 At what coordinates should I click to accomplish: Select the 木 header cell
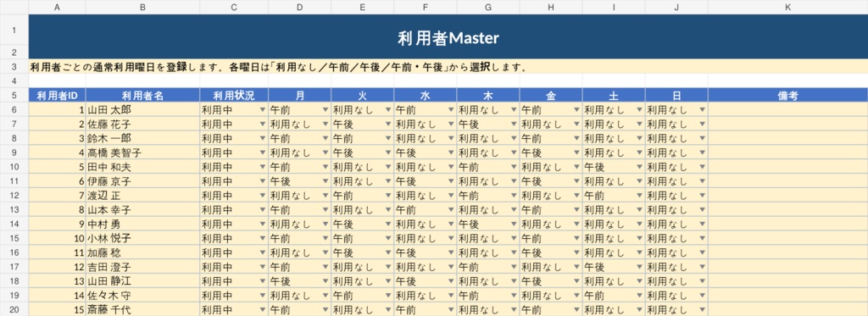tap(488, 95)
